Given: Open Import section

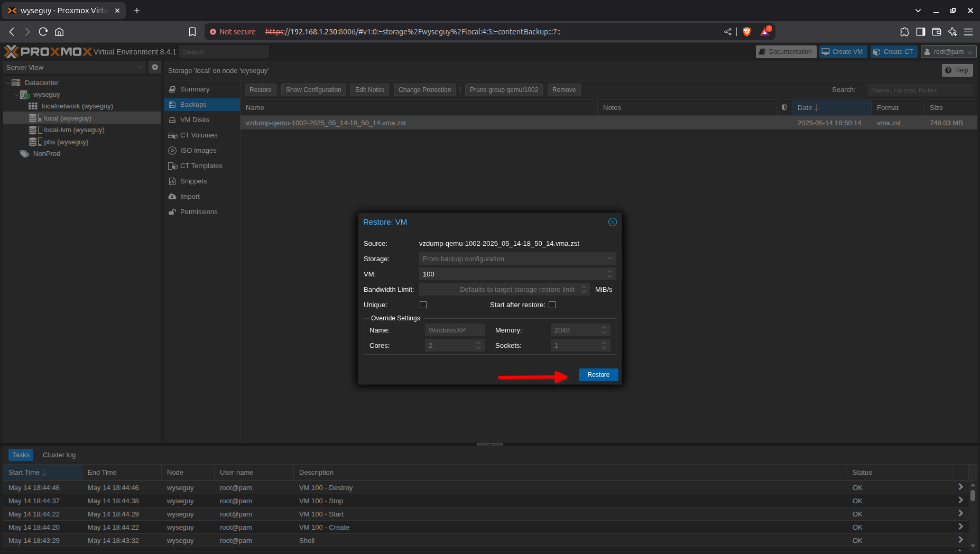Looking at the screenshot, I should [x=202, y=197].
